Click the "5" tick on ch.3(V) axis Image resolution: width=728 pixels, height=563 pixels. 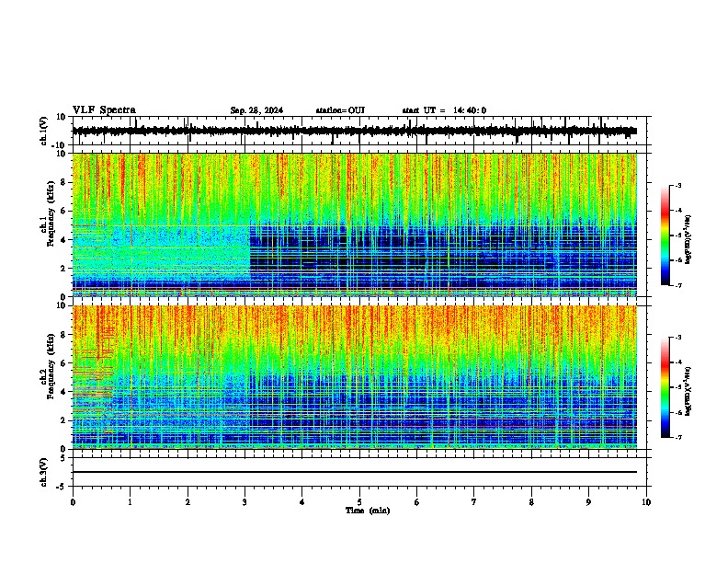(x=63, y=457)
